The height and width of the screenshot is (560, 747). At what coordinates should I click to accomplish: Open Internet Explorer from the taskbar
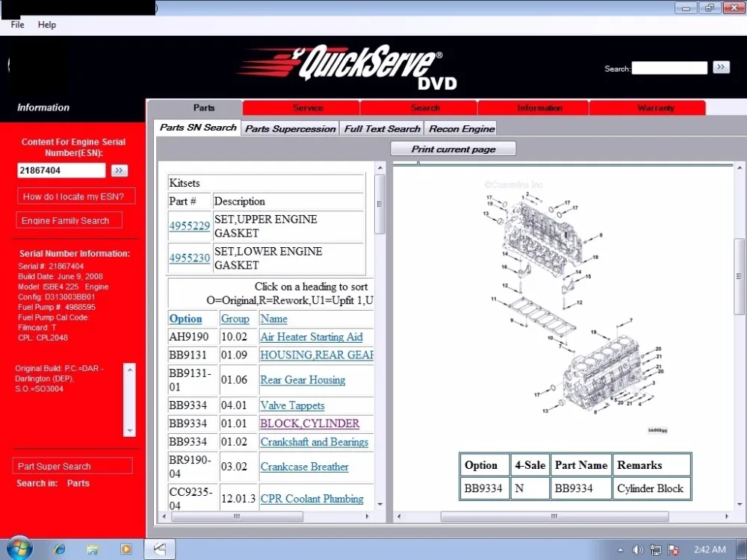[60, 549]
